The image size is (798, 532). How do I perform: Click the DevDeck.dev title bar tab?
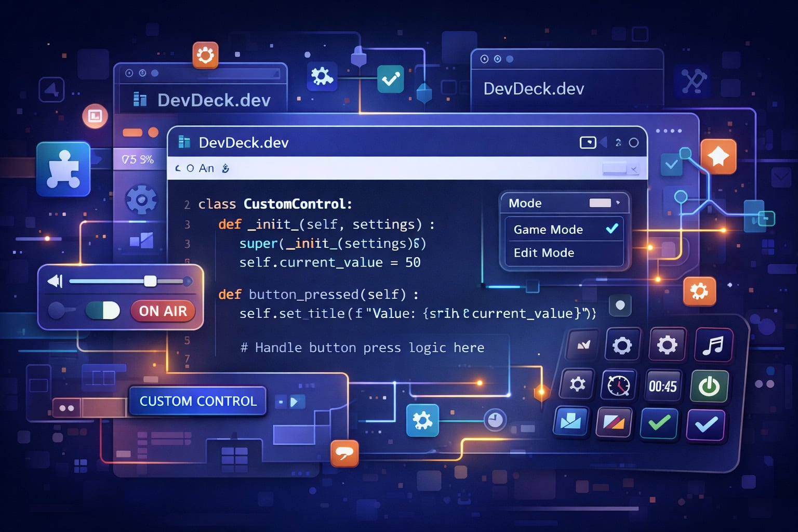(x=243, y=142)
